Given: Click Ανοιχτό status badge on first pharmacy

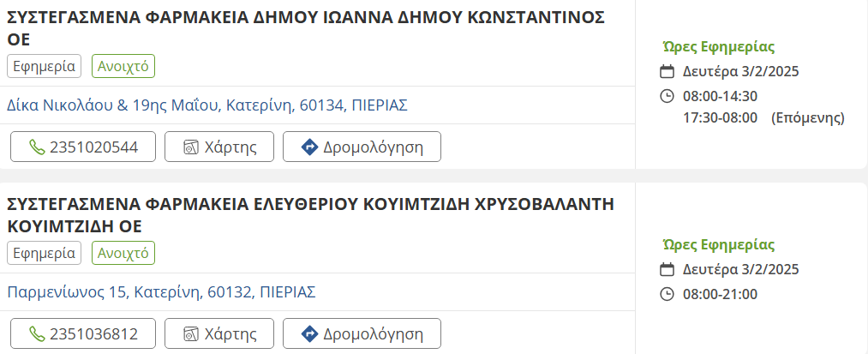Looking at the screenshot, I should pyautogui.click(x=123, y=66).
